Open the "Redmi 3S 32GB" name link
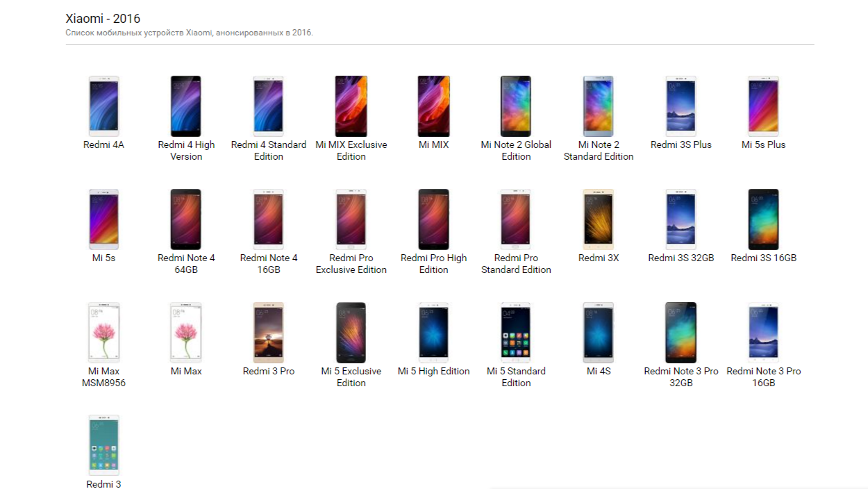The width and height of the screenshot is (868, 489). (x=681, y=258)
